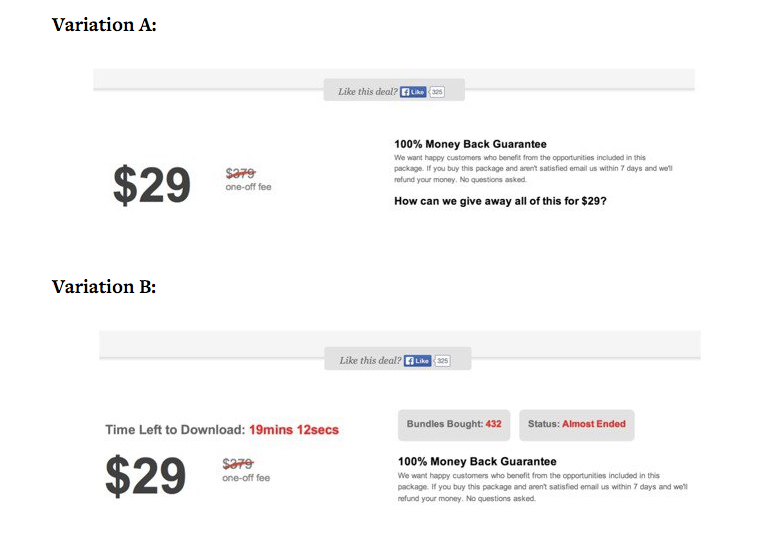
Task: Click the Status Almost Ended badge
Action: coord(576,425)
